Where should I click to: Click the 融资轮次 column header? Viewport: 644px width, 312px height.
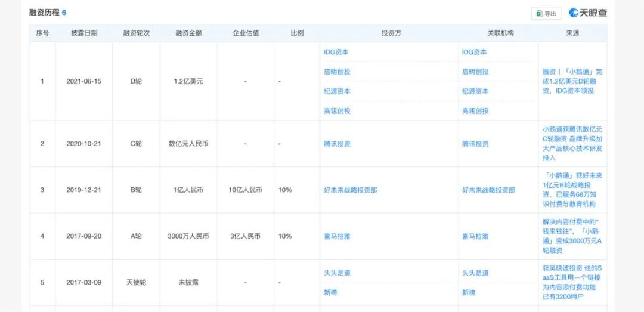(137, 33)
